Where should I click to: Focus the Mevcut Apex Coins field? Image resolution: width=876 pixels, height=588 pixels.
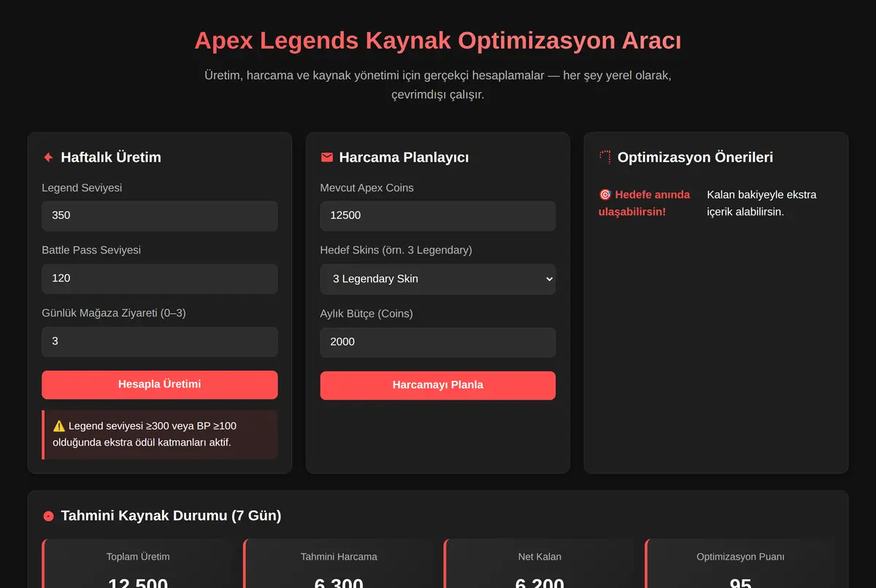(x=438, y=216)
